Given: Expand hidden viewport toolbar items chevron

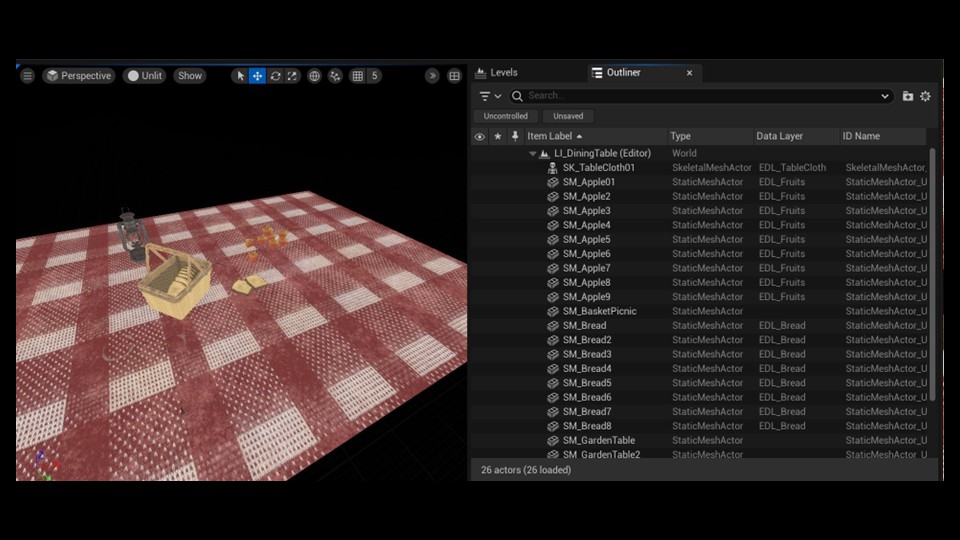Looking at the screenshot, I should [x=432, y=76].
